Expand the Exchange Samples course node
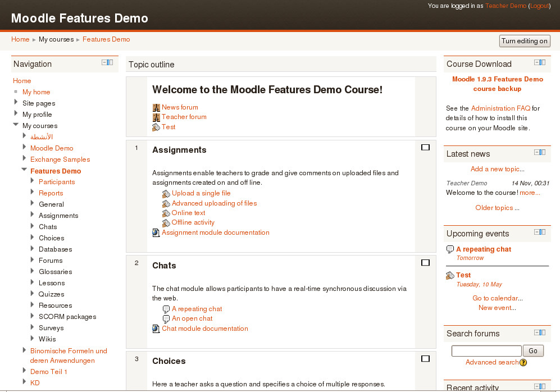This screenshot has width=560, height=392. click(24, 158)
